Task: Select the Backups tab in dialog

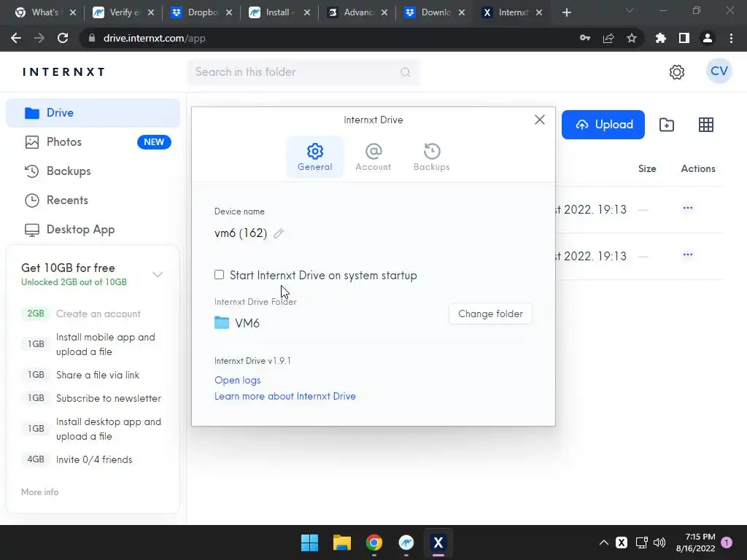Action: [x=432, y=157]
